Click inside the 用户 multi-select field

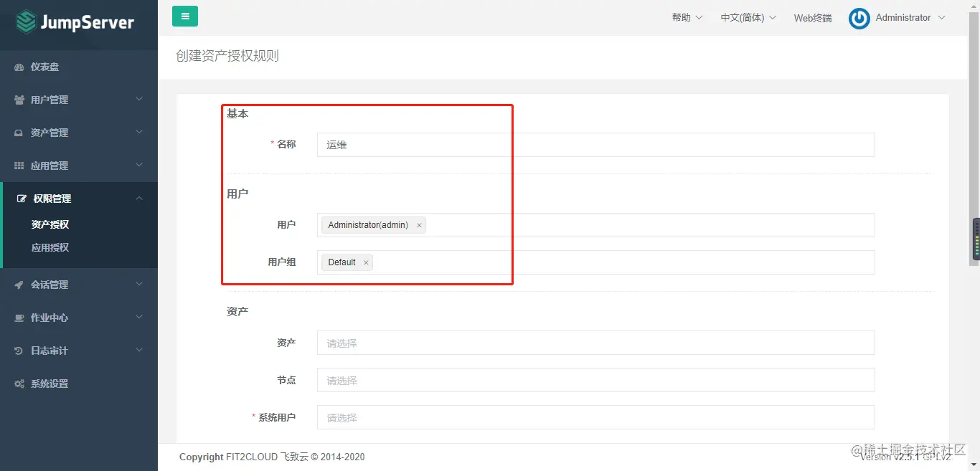pyautogui.click(x=595, y=225)
